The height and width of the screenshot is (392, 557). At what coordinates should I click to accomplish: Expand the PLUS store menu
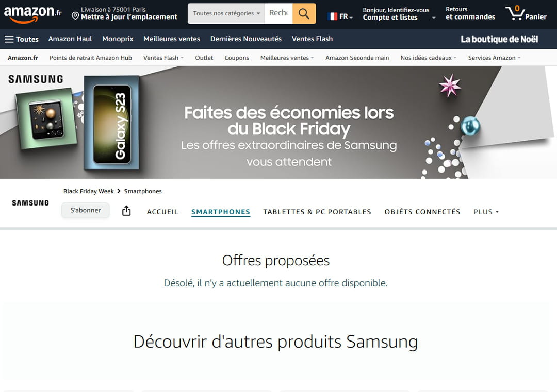486,212
